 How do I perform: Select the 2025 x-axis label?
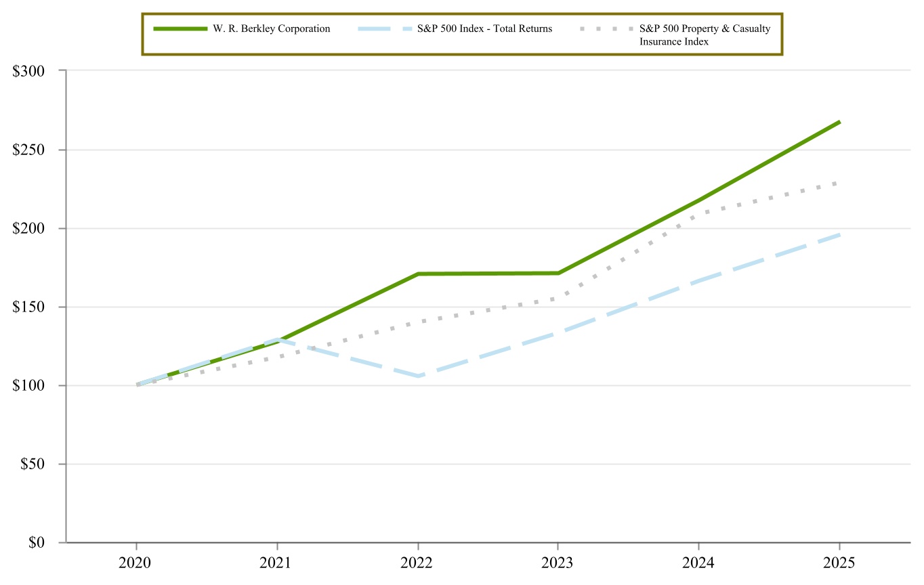coord(839,563)
